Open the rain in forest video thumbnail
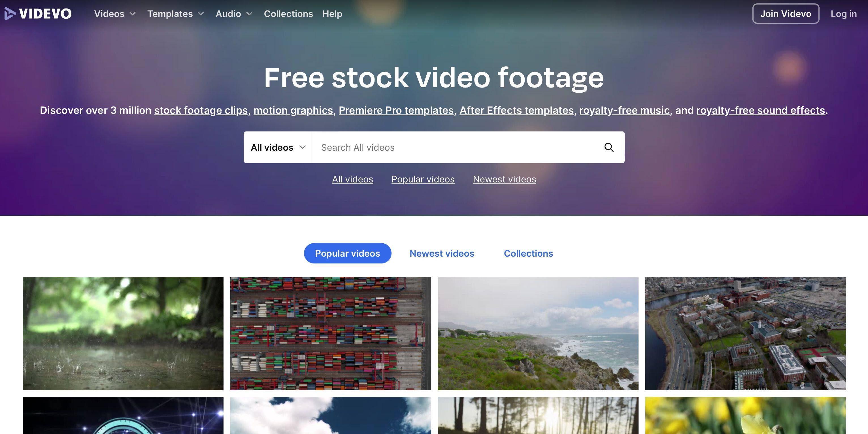868x434 pixels. click(123, 333)
